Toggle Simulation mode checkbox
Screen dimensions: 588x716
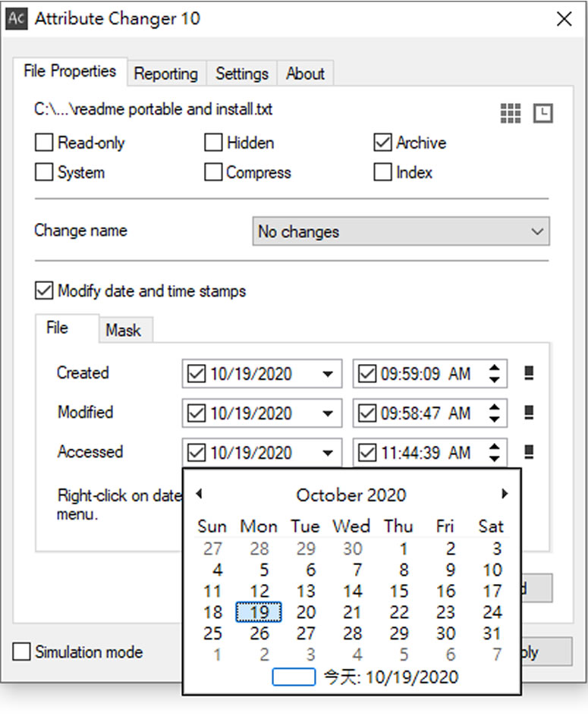tap(23, 652)
